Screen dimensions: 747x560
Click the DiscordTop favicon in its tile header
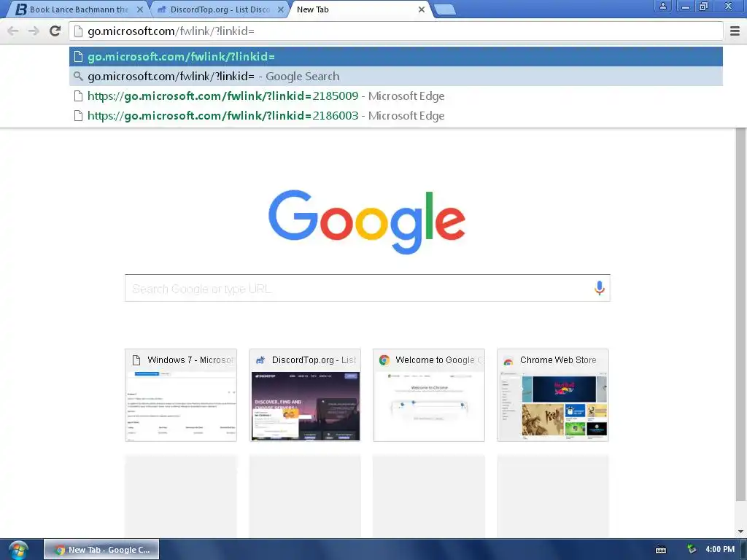click(x=260, y=360)
